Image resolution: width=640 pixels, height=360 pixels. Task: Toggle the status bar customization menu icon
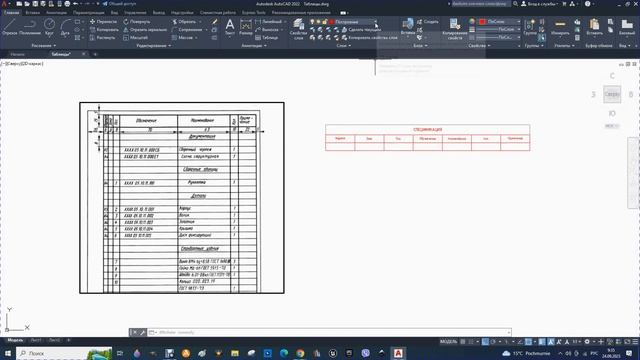tap(635, 342)
